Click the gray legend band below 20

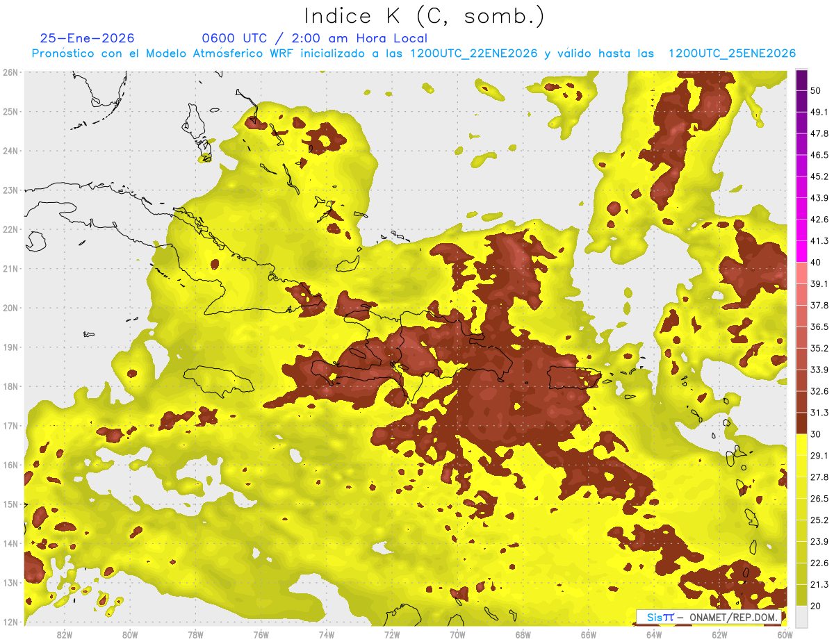pos(801,616)
